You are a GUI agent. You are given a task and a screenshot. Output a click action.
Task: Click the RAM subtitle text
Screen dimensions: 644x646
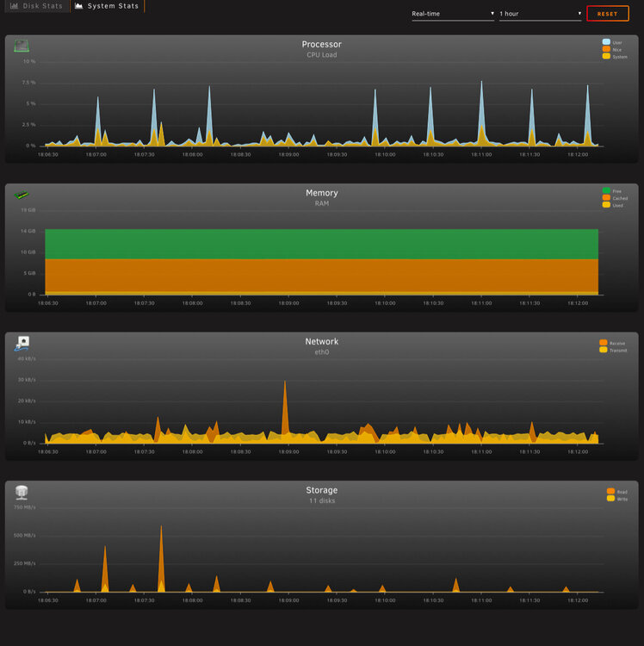(322, 203)
